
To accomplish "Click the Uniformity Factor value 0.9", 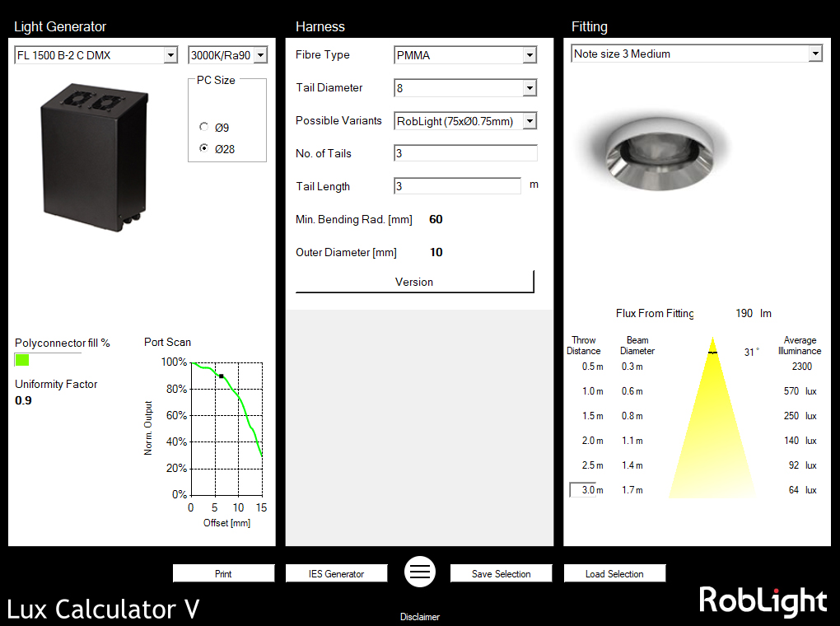I will [23, 400].
